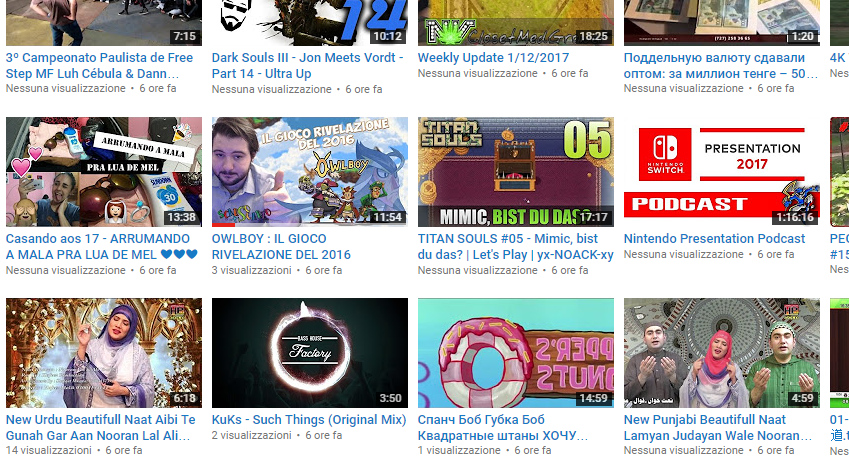The image size is (849, 463).
Task: Open KuKs - Such Things (Original Mix) title
Action: [309, 420]
